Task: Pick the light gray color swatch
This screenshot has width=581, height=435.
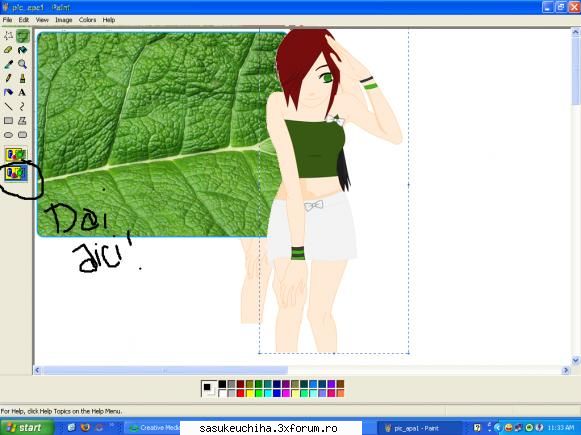Action: click(x=231, y=393)
